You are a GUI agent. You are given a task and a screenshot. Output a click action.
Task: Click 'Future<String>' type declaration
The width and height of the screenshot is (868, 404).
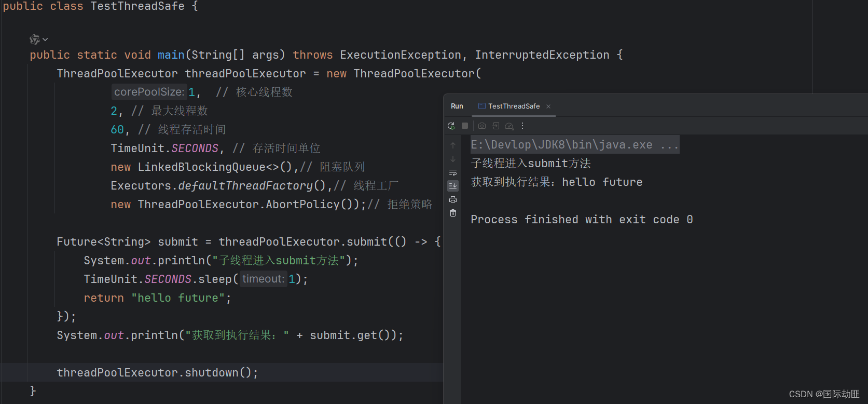click(104, 241)
